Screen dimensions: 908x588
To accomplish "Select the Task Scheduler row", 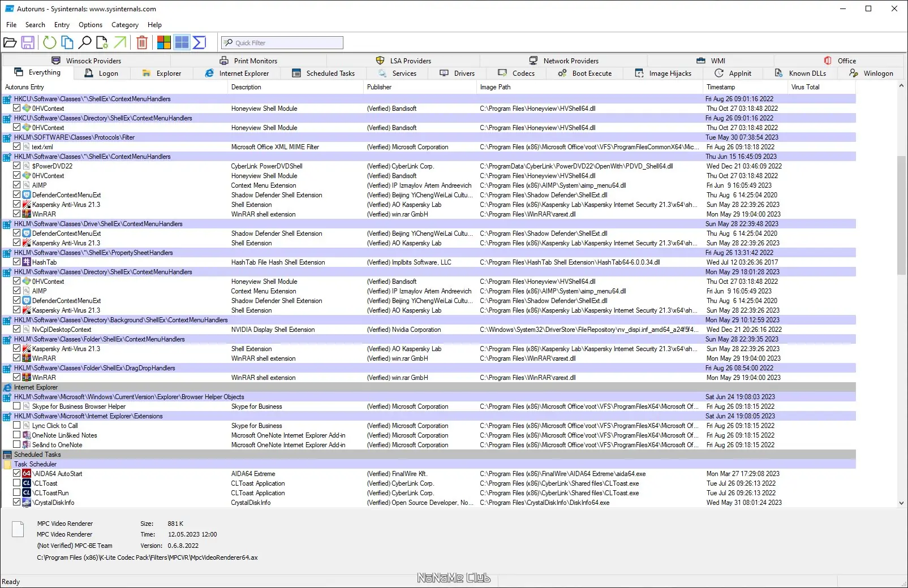I will tap(429, 464).
